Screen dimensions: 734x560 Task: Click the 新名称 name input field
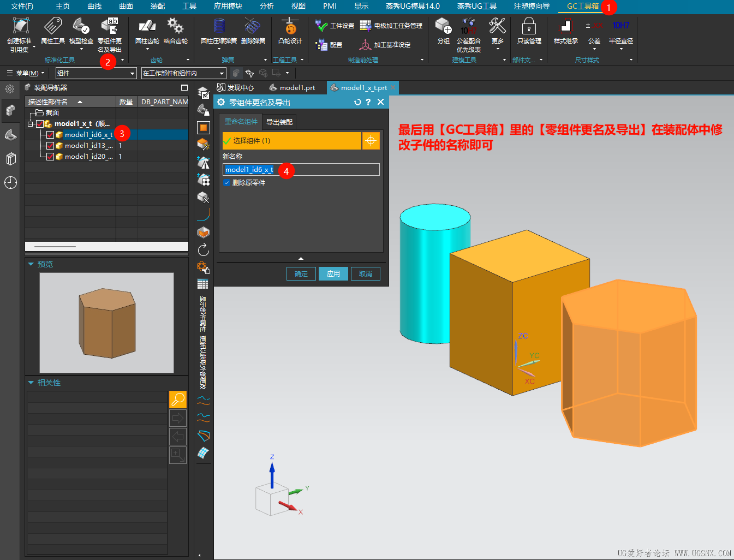[327, 170]
